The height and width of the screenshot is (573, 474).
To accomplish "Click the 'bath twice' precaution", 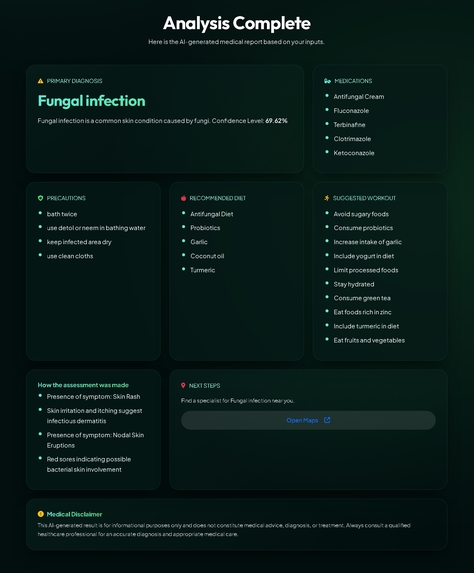I will [x=62, y=214].
